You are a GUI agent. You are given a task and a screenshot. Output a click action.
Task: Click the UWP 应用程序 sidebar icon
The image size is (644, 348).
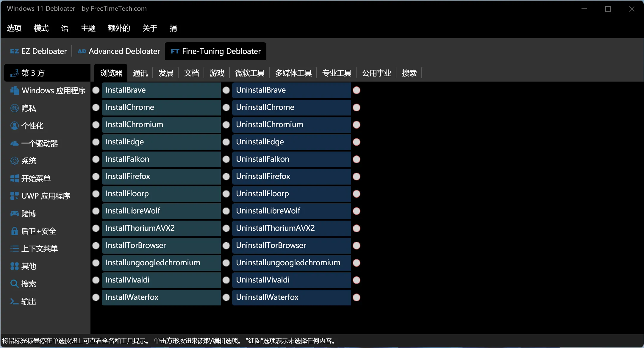point(14,196)
